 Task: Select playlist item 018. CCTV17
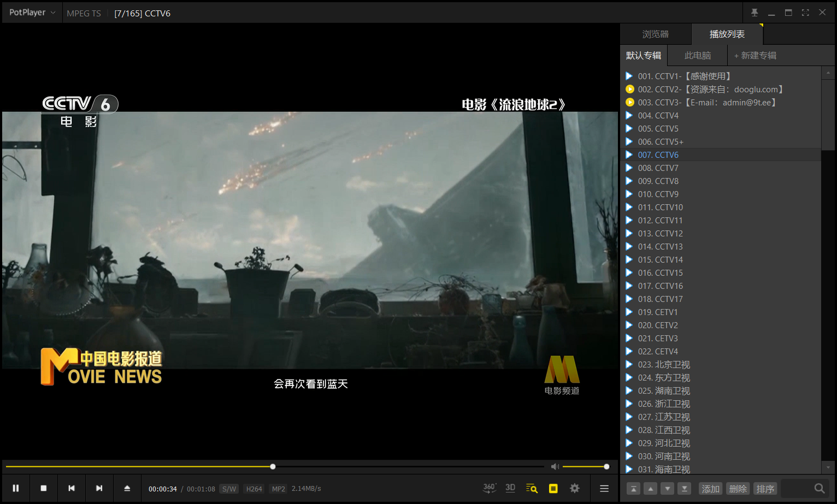coord(721,299)
